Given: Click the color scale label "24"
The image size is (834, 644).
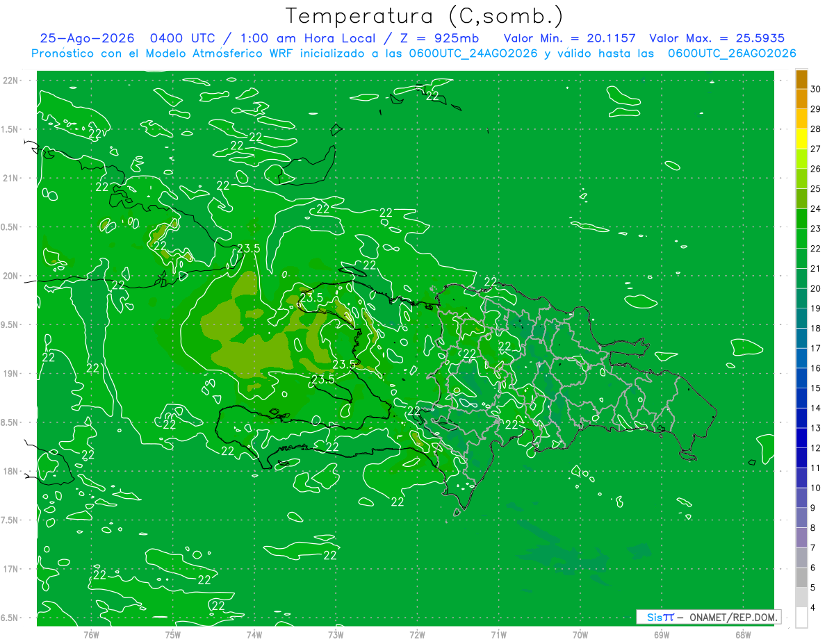Looking at the screenshot, I should click(x=816, y=208).
